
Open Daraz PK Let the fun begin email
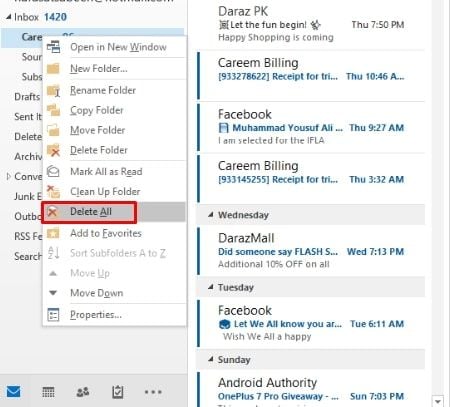coord(311,24)
